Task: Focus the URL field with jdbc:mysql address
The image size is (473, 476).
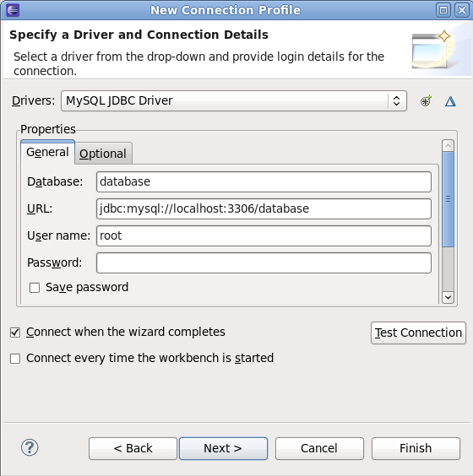Action: pos(264,208)
